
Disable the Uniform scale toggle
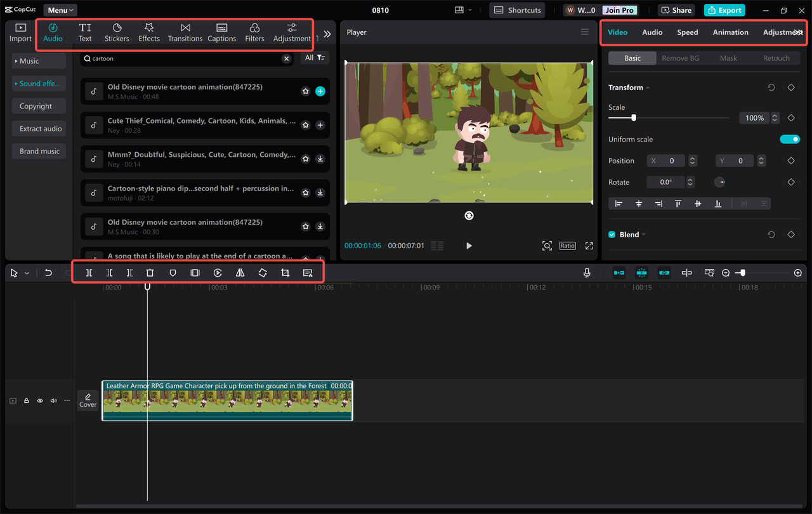pyautogui.click(x=790, y=139)
